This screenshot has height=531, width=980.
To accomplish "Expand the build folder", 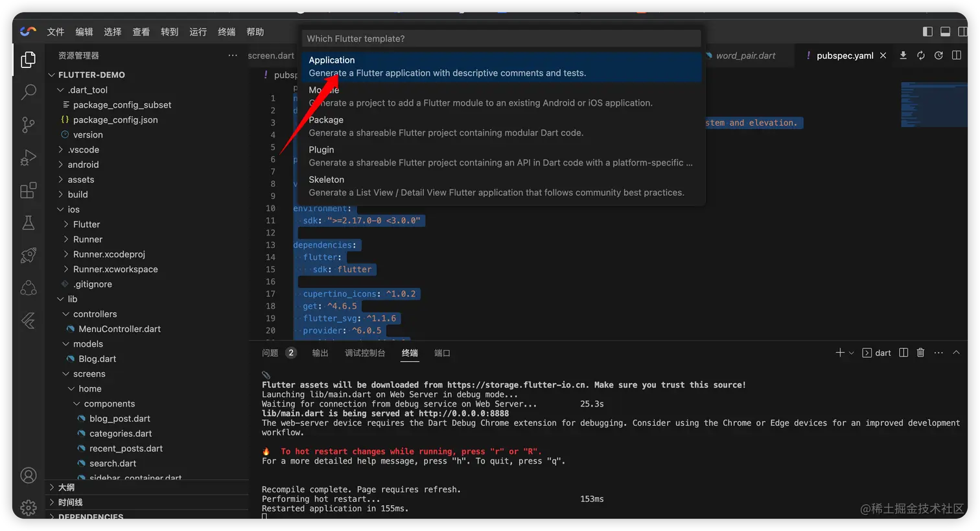I will pyautogui.click(x=147, y=195).
